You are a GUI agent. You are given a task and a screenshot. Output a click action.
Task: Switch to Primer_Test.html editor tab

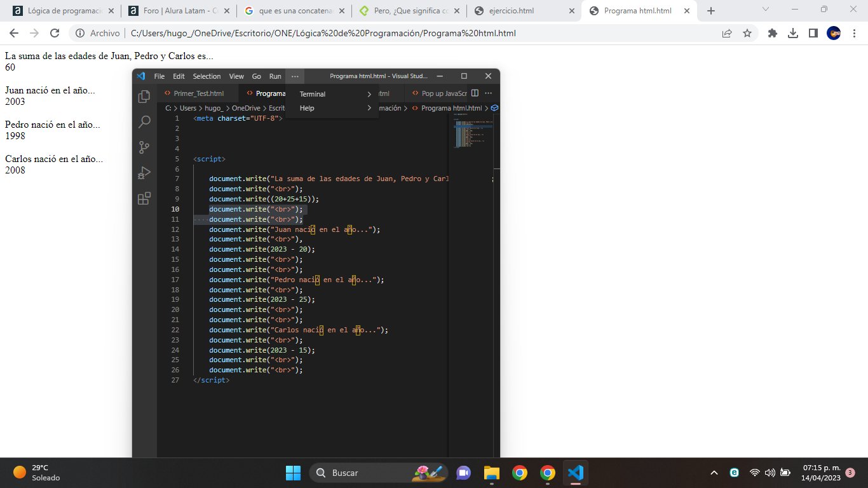pos(198,93)
